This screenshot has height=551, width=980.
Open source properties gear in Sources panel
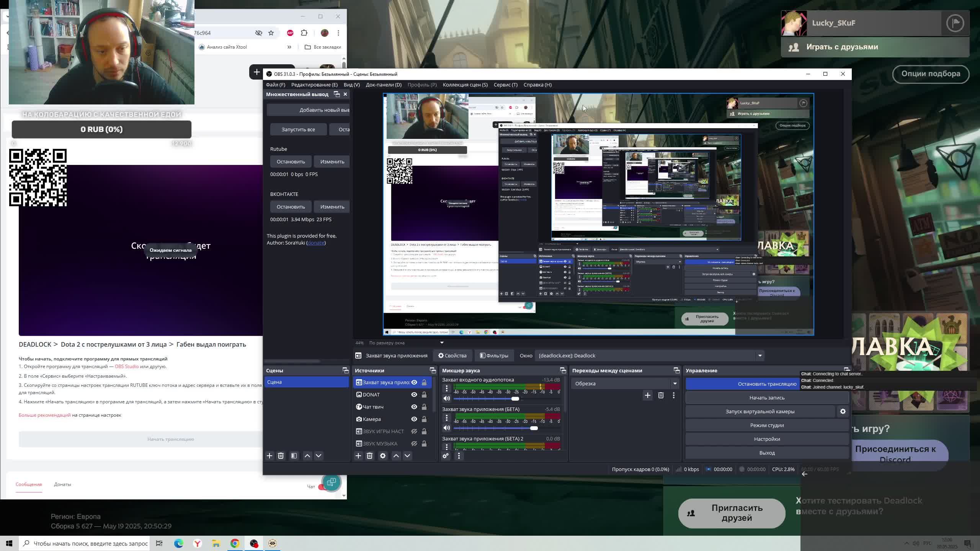click(x=383, y=456)
